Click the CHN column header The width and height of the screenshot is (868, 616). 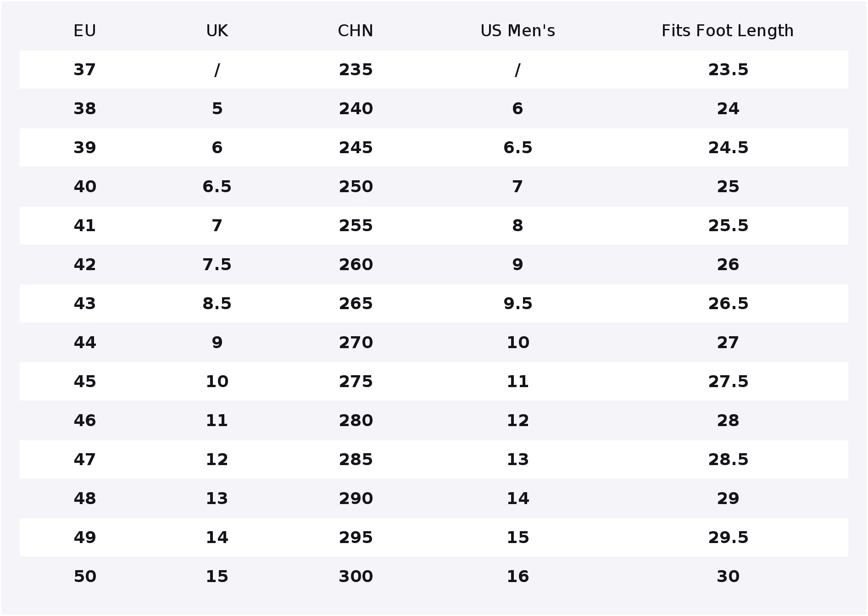[356, 31]
